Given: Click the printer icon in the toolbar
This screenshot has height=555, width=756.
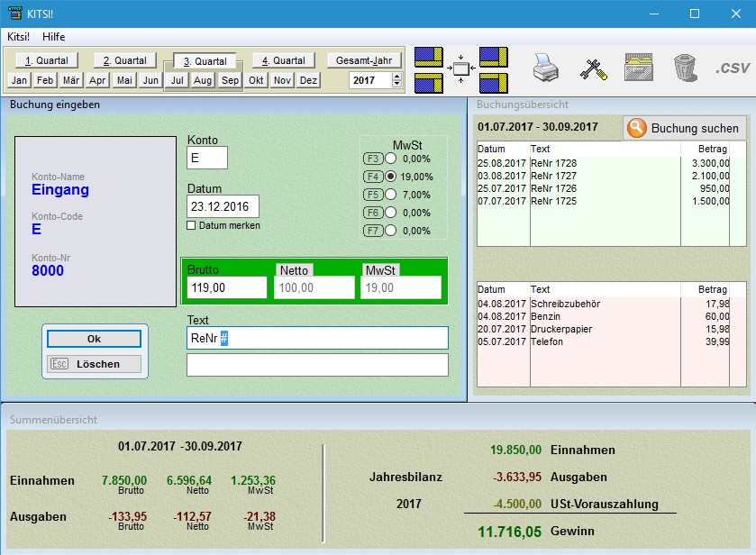Looking at the screenshot, I should coord(546,68).
